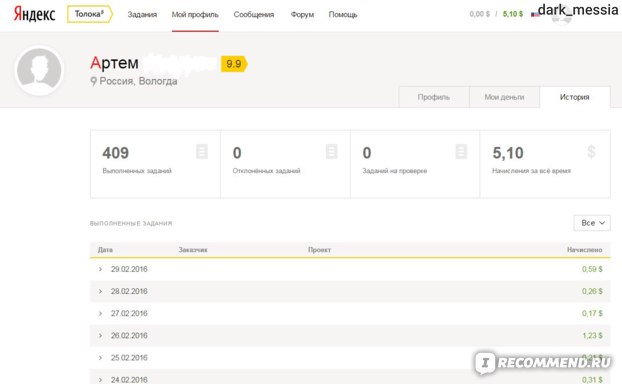The width and height of the screenshot is (622, 384).
Task: Click the dollar icon beside 5,10
Action: (591, 152)
